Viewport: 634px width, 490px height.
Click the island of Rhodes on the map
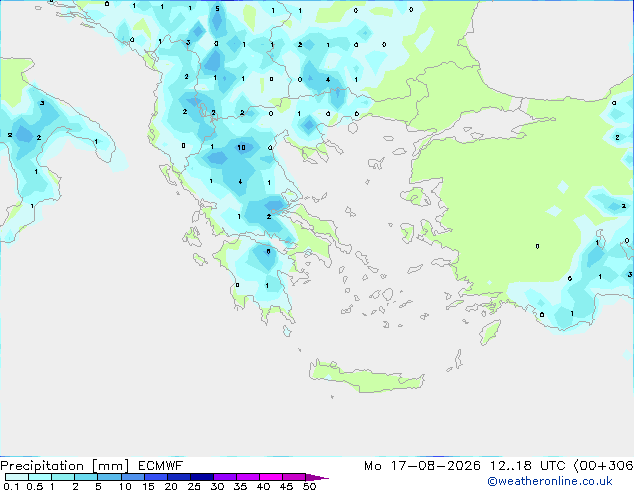(490, 332)
